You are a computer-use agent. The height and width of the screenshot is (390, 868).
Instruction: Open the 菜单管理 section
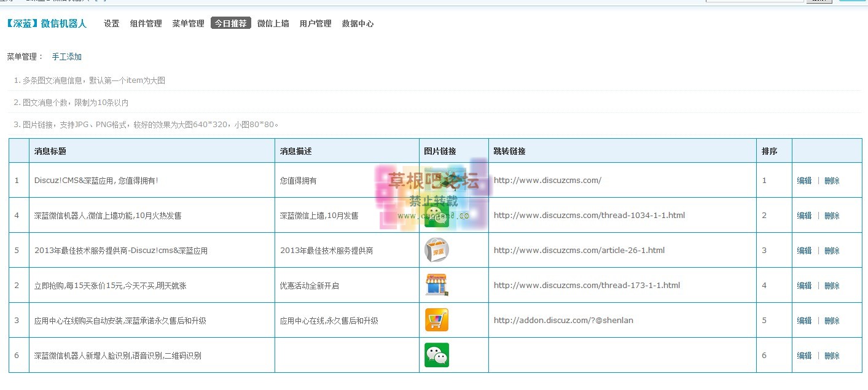(x=188, y=23)
